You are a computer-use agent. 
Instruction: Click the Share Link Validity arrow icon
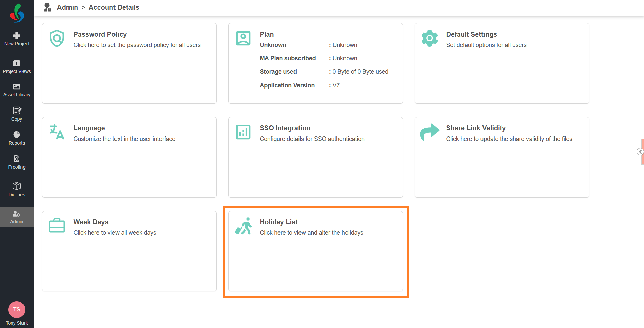(430, 132)
